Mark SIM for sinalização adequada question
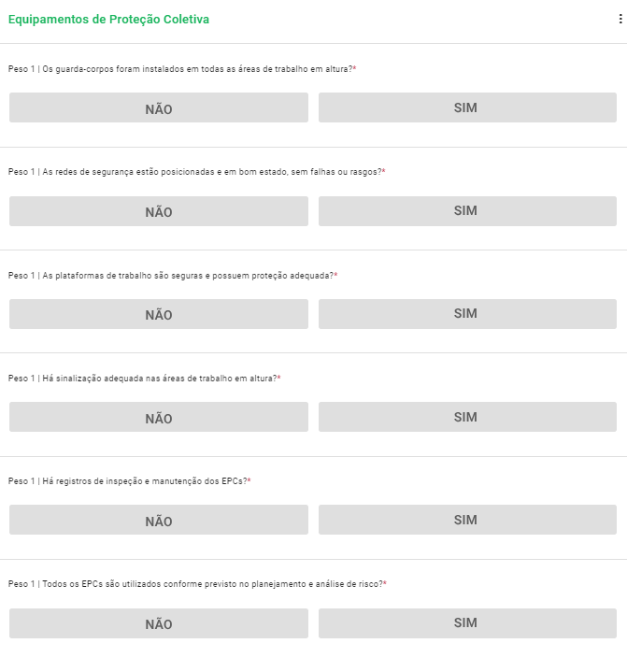The width and height of the screenshot is (627, 672). 466,417
